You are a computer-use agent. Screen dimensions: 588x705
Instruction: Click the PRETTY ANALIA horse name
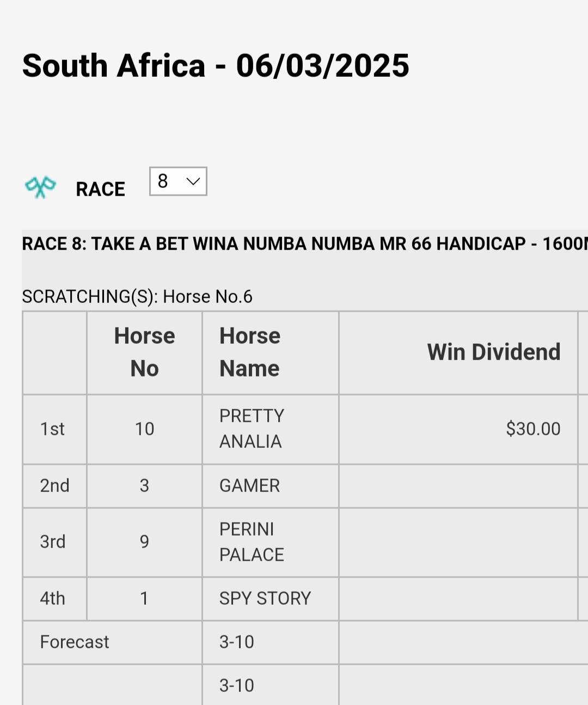tap(252, 428)
